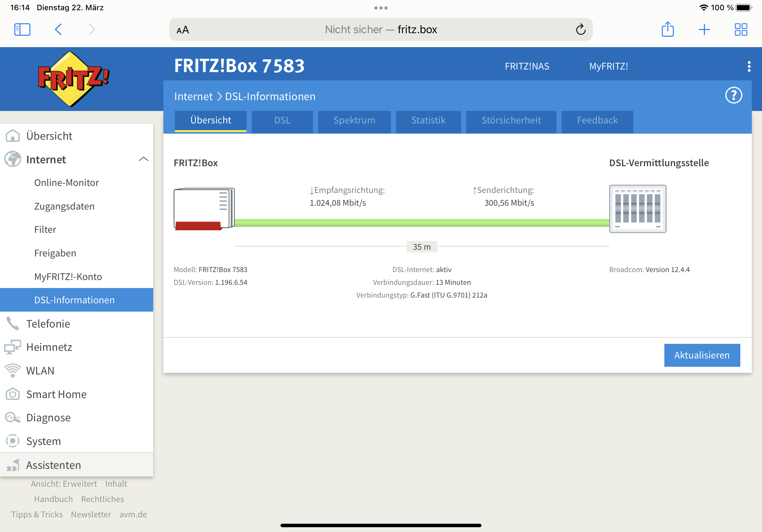Toggle the Ansicht: Erweitert view mode

click(64, 484)
